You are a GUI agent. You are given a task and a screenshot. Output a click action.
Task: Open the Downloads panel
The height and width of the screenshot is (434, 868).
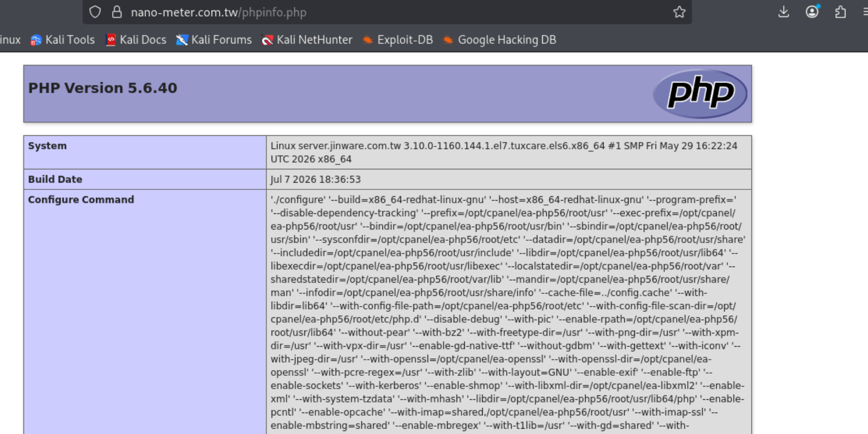pyautogui.click(x=784, y=12)
